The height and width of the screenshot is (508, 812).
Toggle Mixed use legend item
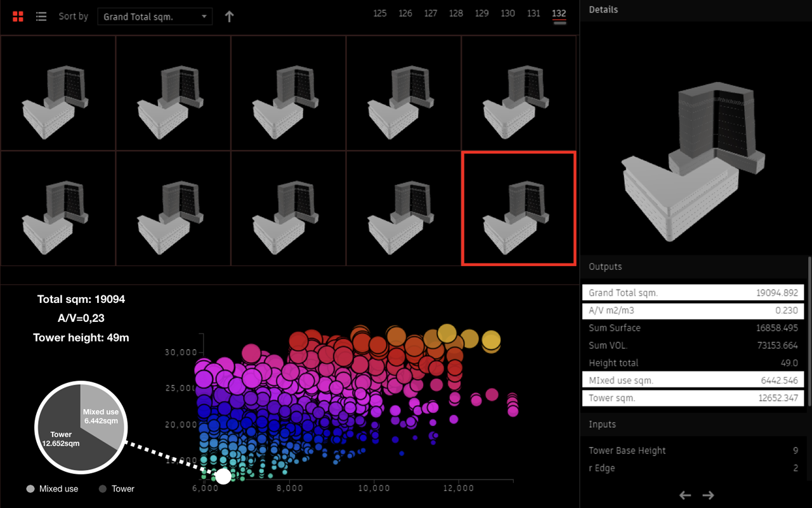(x=53, y=489)
